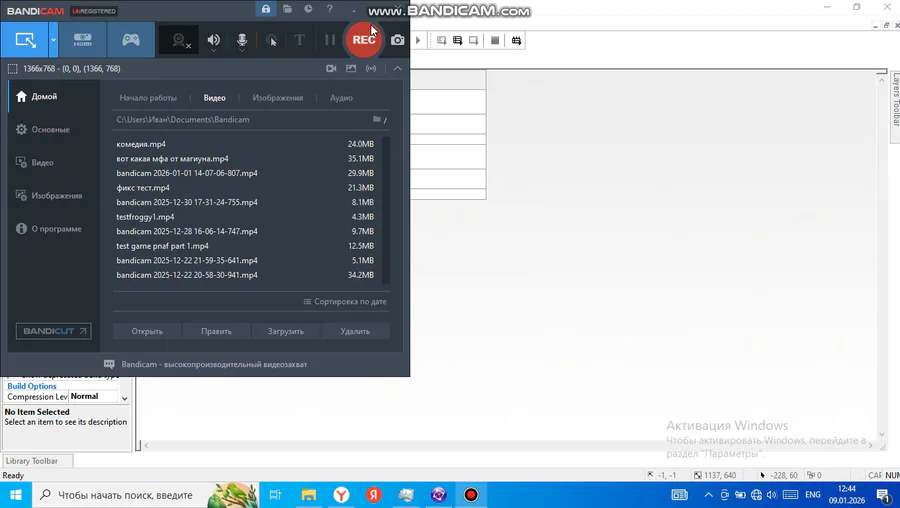Show hidden system tray icons
This screenshot has width=900, height=508.
(x=709, y=495)
